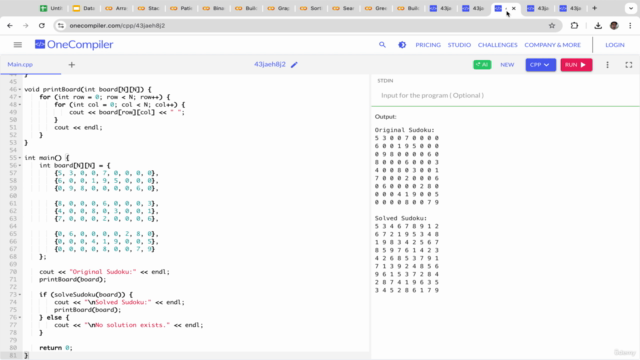Click the "Output:" label
Image resolution: width=640 pixels, height=360 pixels.
385,117
